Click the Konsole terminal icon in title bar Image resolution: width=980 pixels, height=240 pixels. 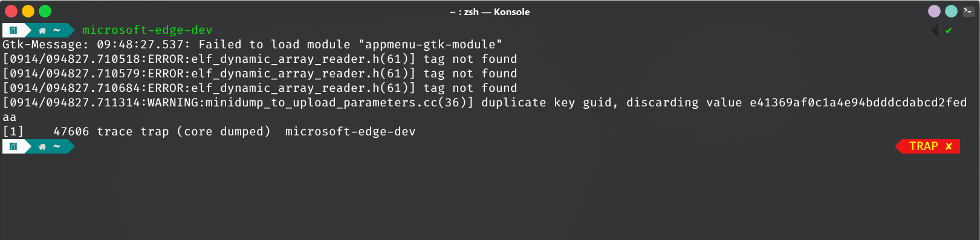coord(968,11)
